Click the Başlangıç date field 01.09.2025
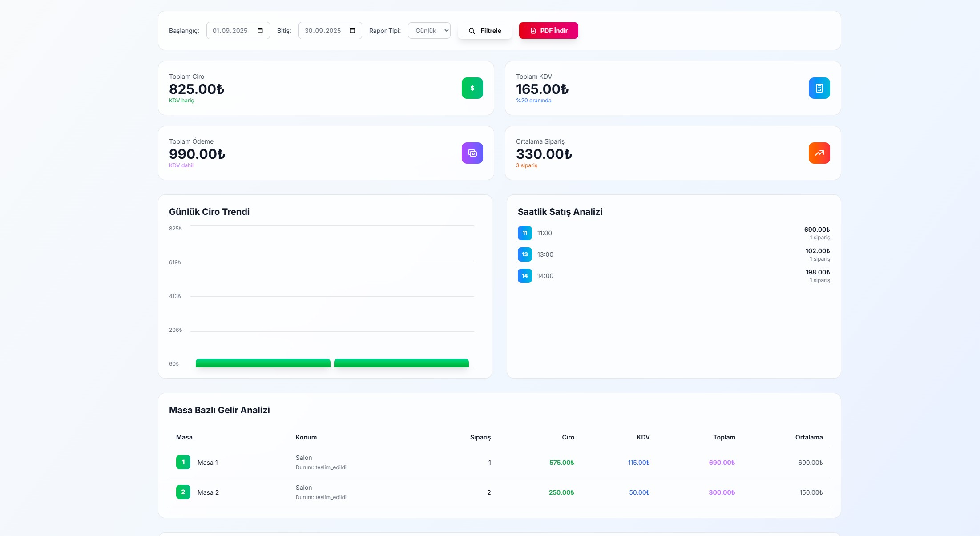Viewport: 980px width, 536px height. click(230, 31)
